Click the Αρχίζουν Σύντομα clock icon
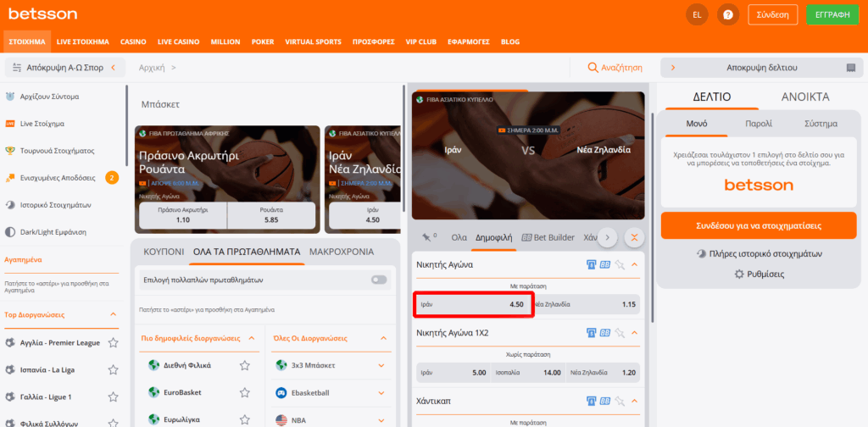868x427 pixels. tap(10, 97)
